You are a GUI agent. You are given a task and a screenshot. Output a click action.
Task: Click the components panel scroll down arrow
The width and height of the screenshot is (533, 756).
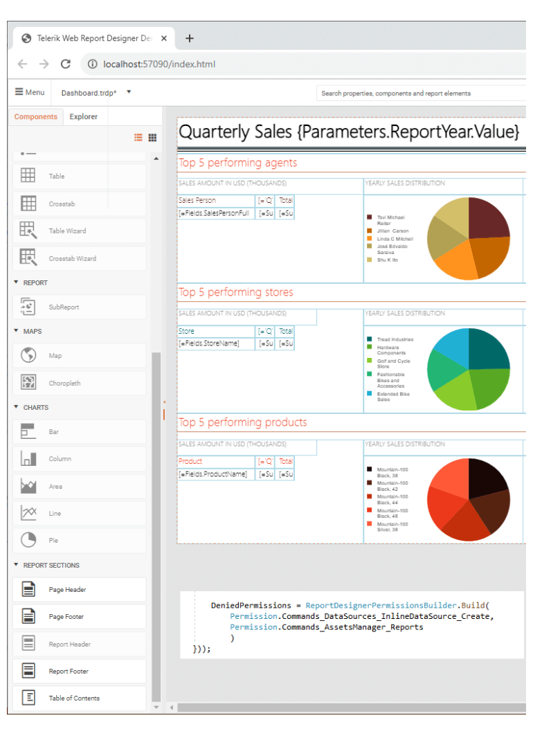[x=156, y=708]
